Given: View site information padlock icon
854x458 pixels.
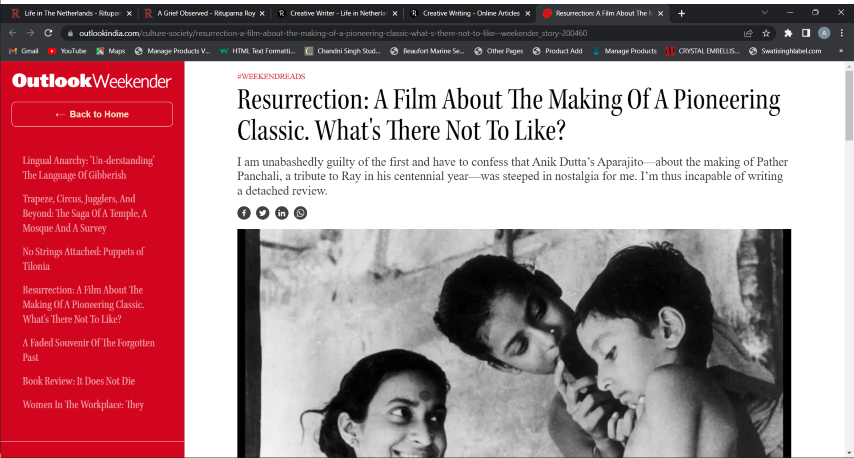Looking at the screenshot, I should point(70,33).
